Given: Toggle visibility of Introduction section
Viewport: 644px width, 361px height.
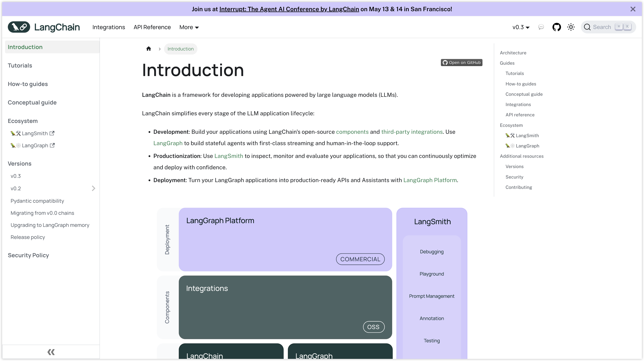Looking at the screenshot, I should point(25,47).
